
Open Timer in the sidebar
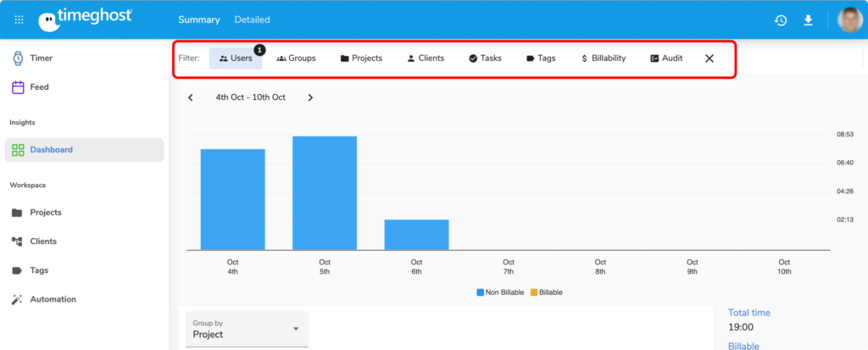[x=40, y=58]
